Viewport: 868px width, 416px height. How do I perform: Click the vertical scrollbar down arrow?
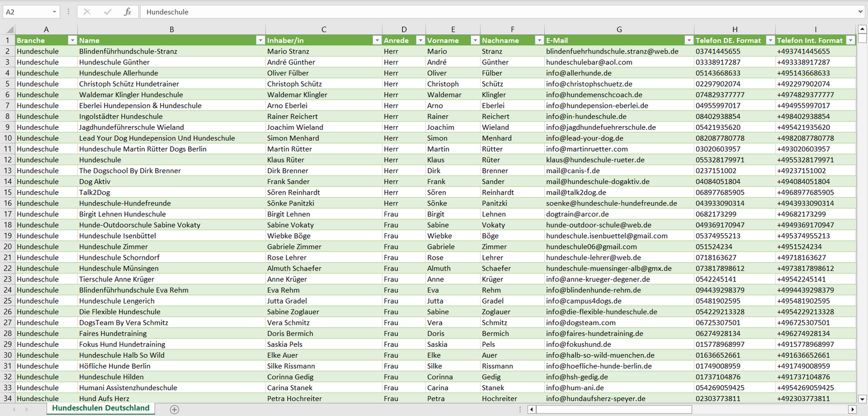[863, 398]
